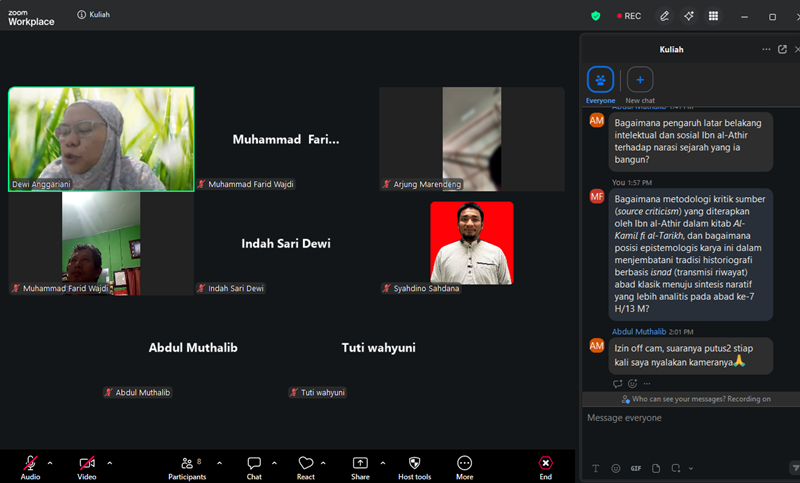Click the message 'Izin off cam, suaranya putus2'
This screenshot has width=800, height=483.
point(690,355)
